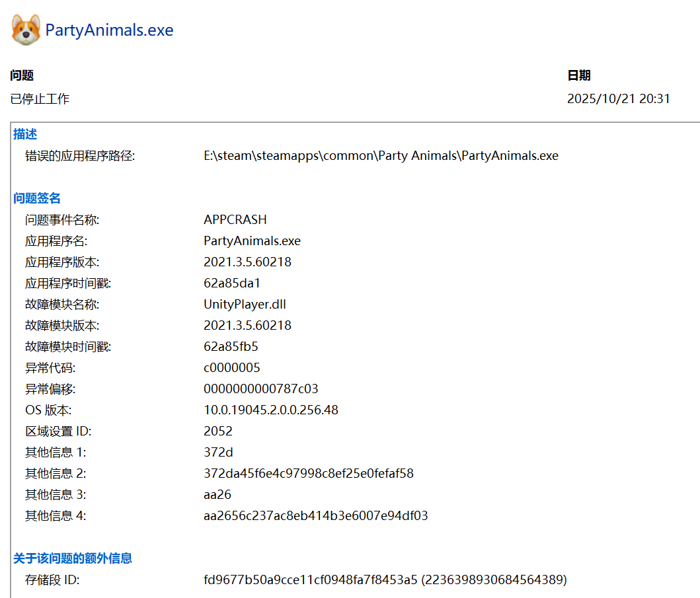Select application timestamp 62a85da1
The image size is (700, 598).
[x=232, y=283]
